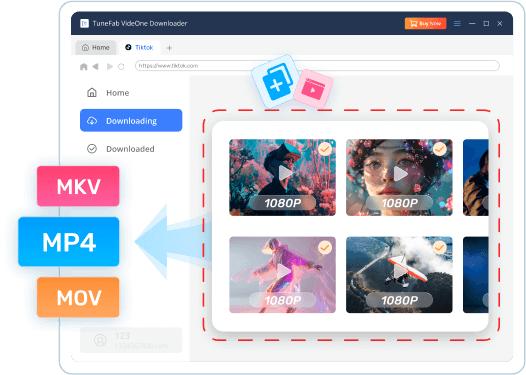The image size is (526, 375).
Task: Open the hamburger menu icon
Action: point(457,23)
